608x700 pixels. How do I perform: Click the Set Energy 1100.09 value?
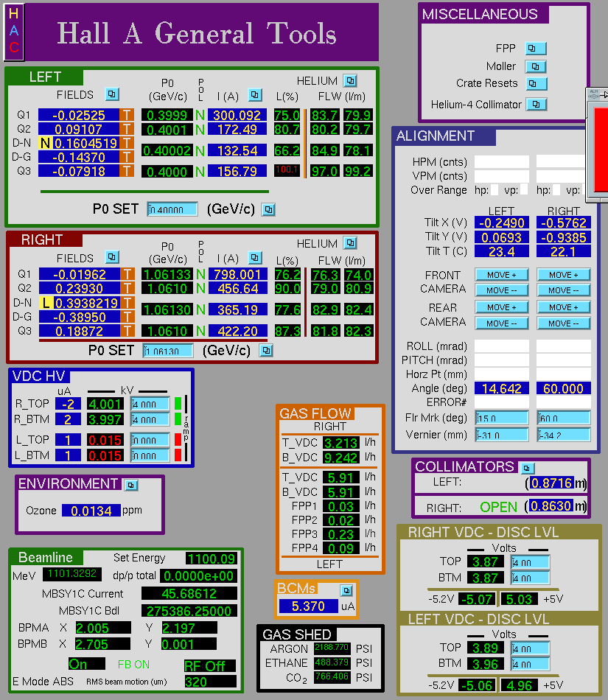(x=212, y=559)
